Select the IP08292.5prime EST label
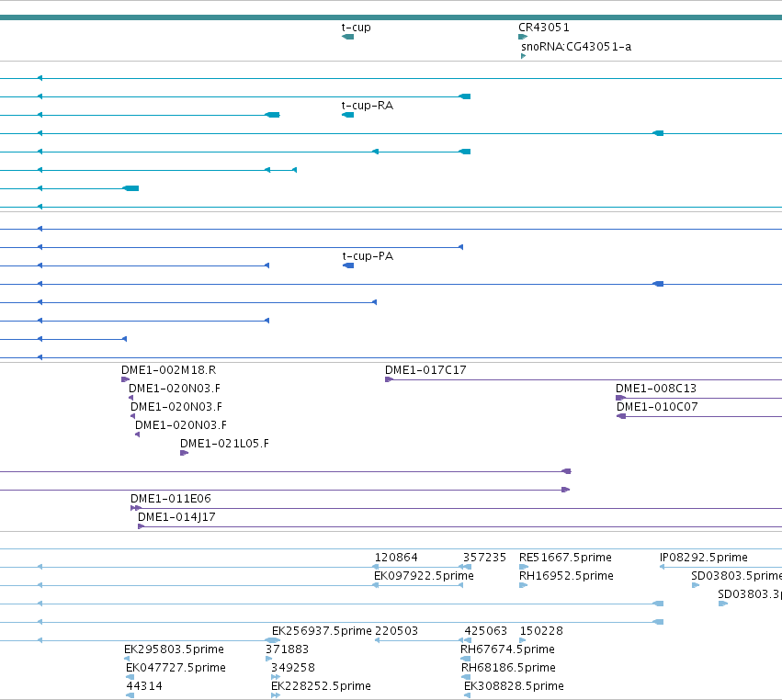This screenshot has width=782, height=700. click(704, 558)
